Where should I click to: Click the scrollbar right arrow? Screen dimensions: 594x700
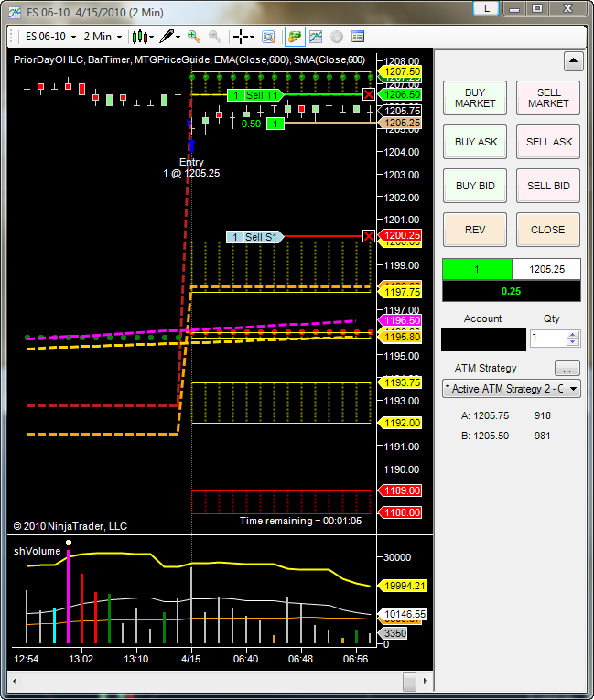(x=426, y=682)
